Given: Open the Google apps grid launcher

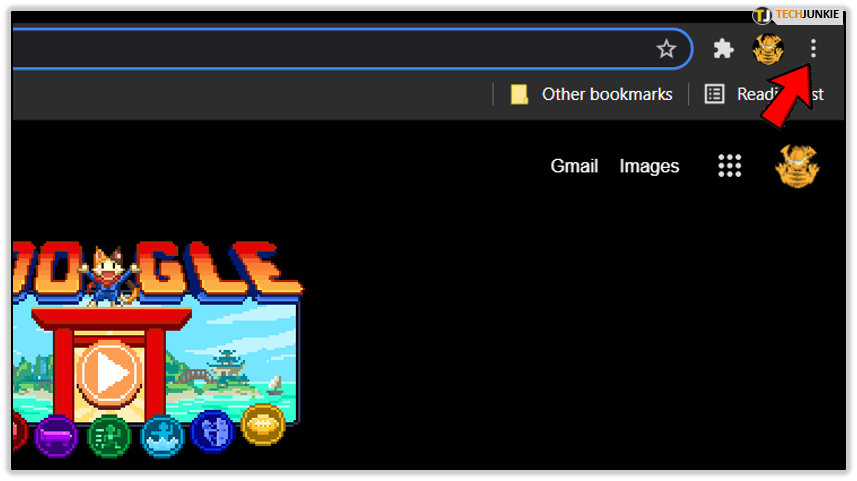Looking at the screenshot, I should (729, 166).
